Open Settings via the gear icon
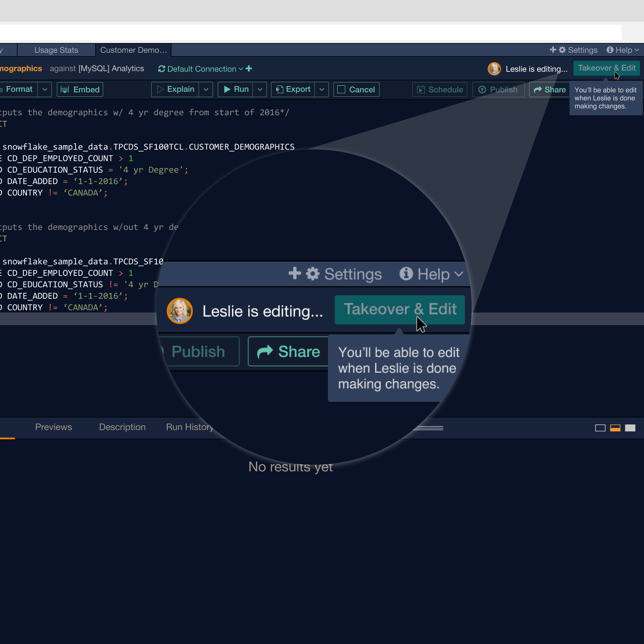The width and height of the screenshot is (644, 644). (562, 50)
